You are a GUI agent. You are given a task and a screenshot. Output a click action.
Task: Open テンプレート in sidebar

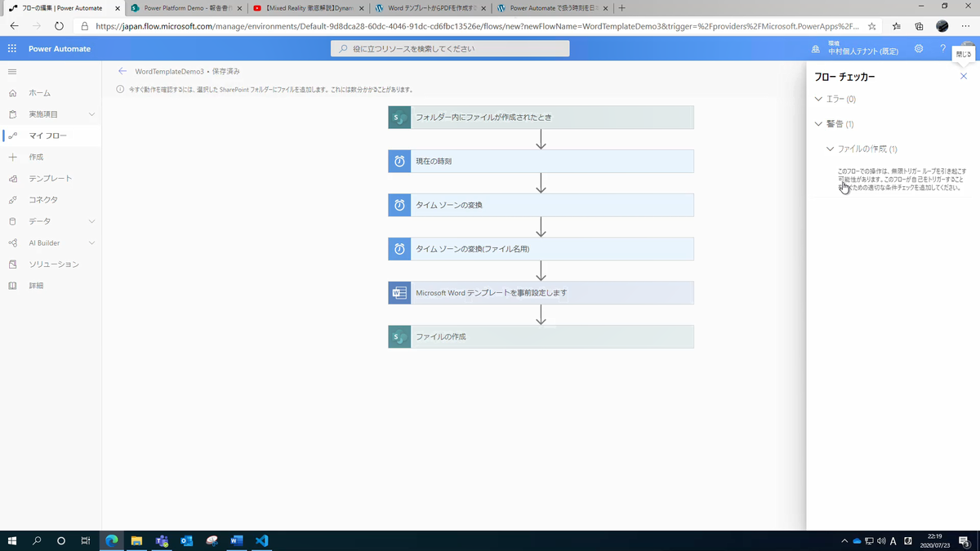pos(51,178)
